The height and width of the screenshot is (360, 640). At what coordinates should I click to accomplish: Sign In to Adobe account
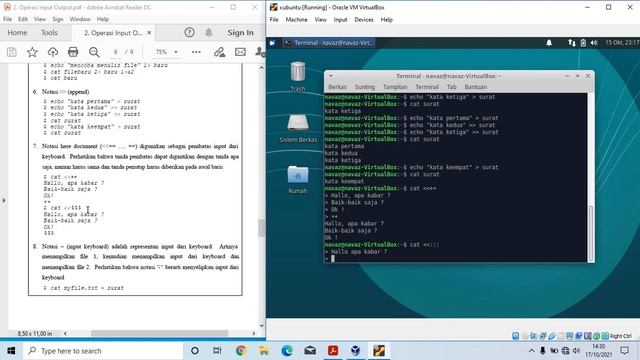240,33
